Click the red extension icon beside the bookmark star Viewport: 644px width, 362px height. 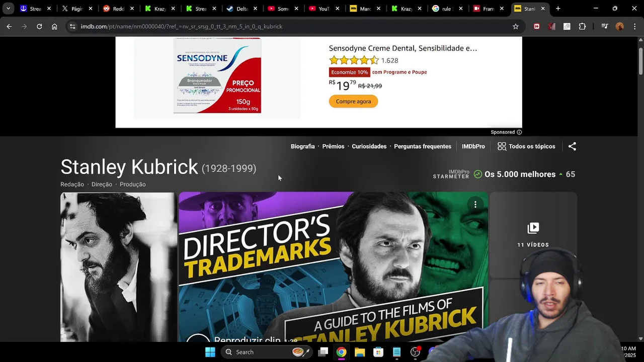pyautogui.click(x=537, y=27)
